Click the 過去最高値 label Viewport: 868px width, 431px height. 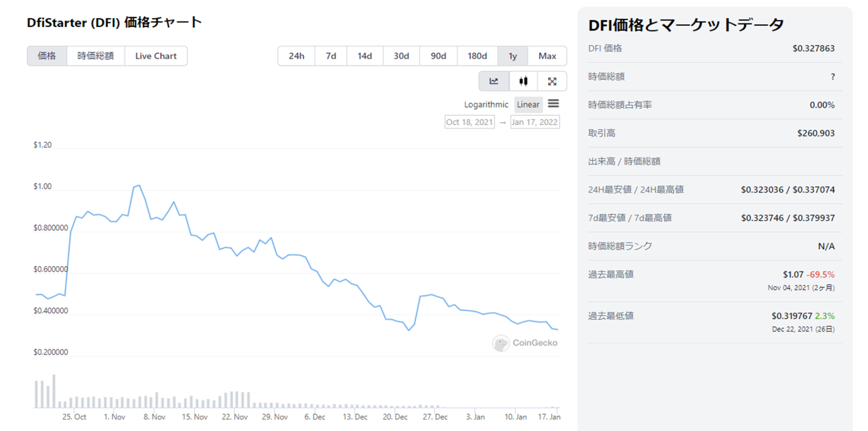[x=611, y=274]
